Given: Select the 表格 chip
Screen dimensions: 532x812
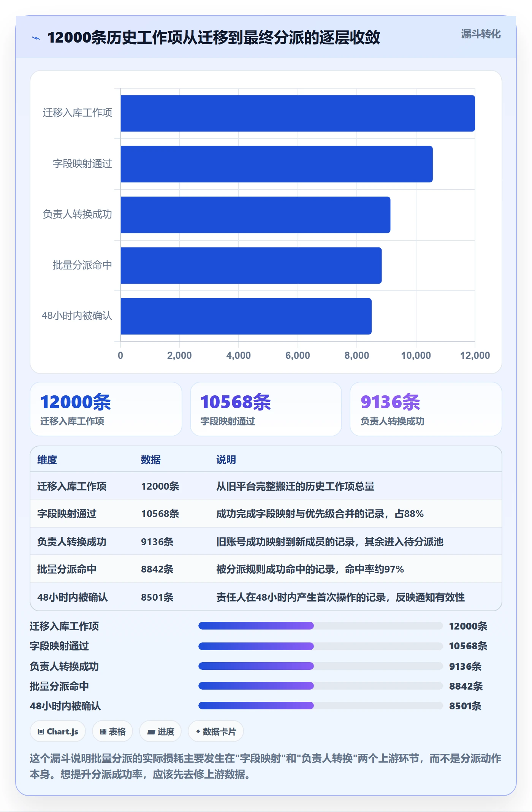Looking at the screenshot, I should [x=112, y=731].
